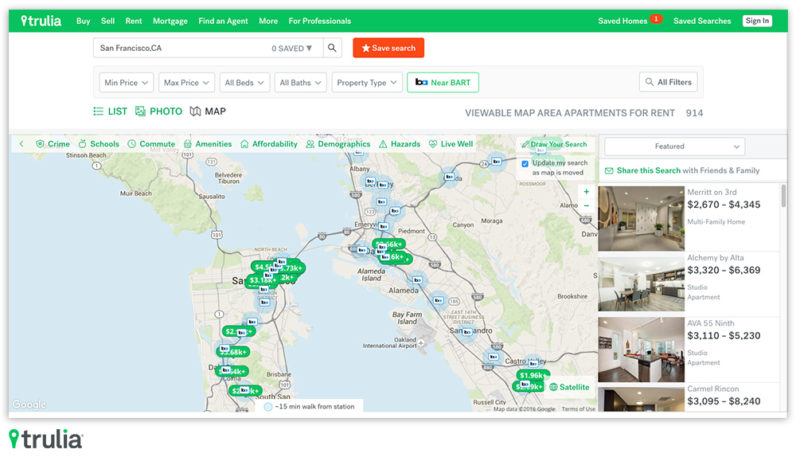Viewport: 796px width, 457px height.
Task: Zoom out on the map
Action: point(586,206)
